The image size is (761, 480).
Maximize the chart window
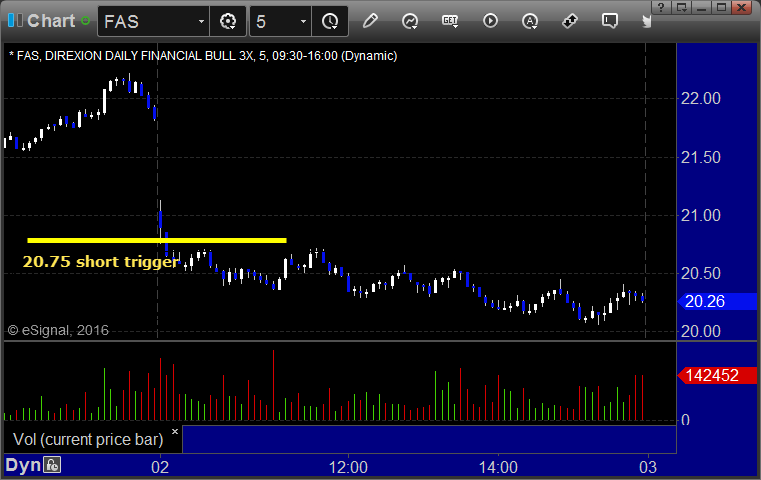pos(721,7)
